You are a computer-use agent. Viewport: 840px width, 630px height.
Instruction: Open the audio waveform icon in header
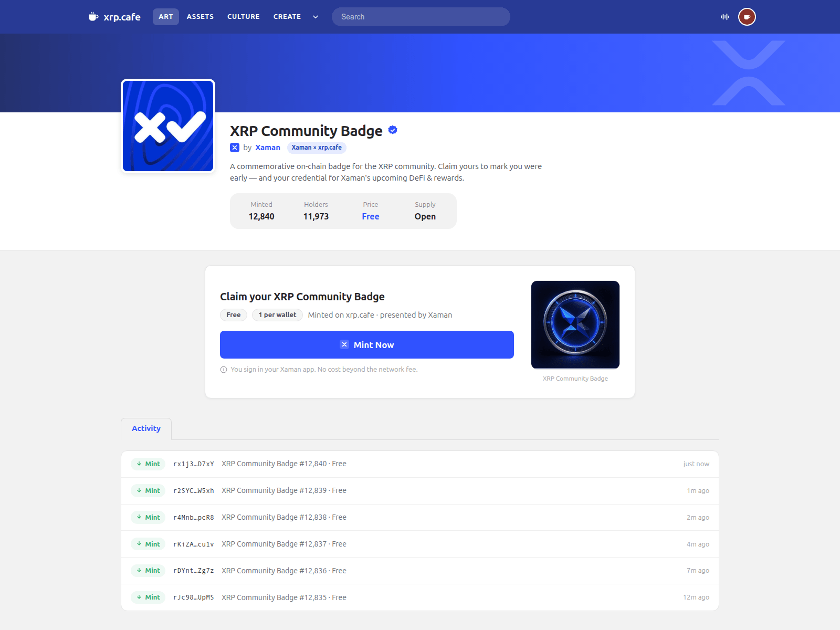725,17
